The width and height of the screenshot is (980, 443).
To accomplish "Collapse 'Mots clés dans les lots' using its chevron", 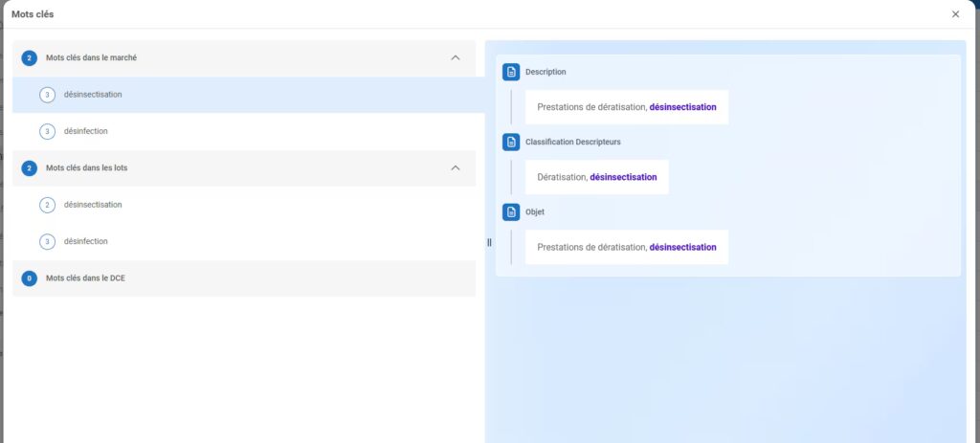I will 456,168.
